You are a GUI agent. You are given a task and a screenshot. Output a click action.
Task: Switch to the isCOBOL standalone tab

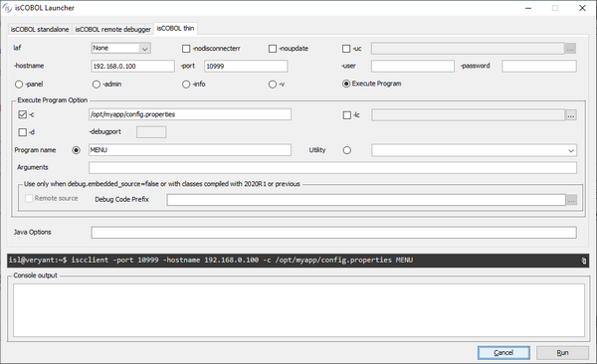coord(40,29)
